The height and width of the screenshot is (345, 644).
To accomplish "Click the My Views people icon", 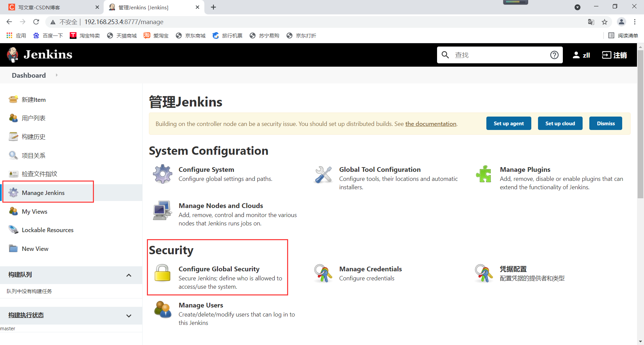I will click(x=13, y=211).
